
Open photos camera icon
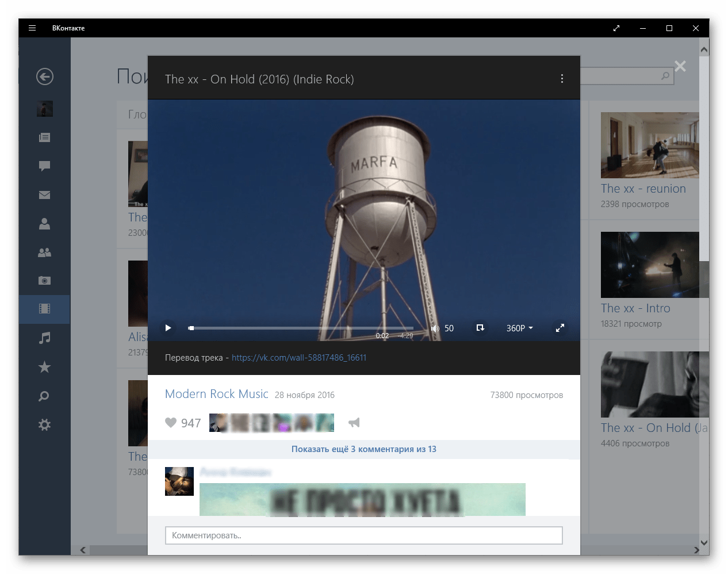pyautogui.click(x=45, y=281)
